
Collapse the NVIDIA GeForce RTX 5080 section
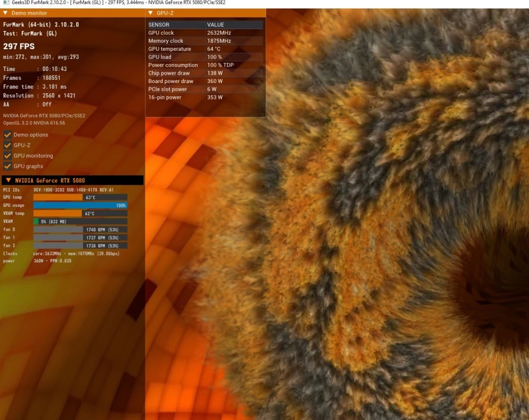pyautogui.click(x=8, y=180)
